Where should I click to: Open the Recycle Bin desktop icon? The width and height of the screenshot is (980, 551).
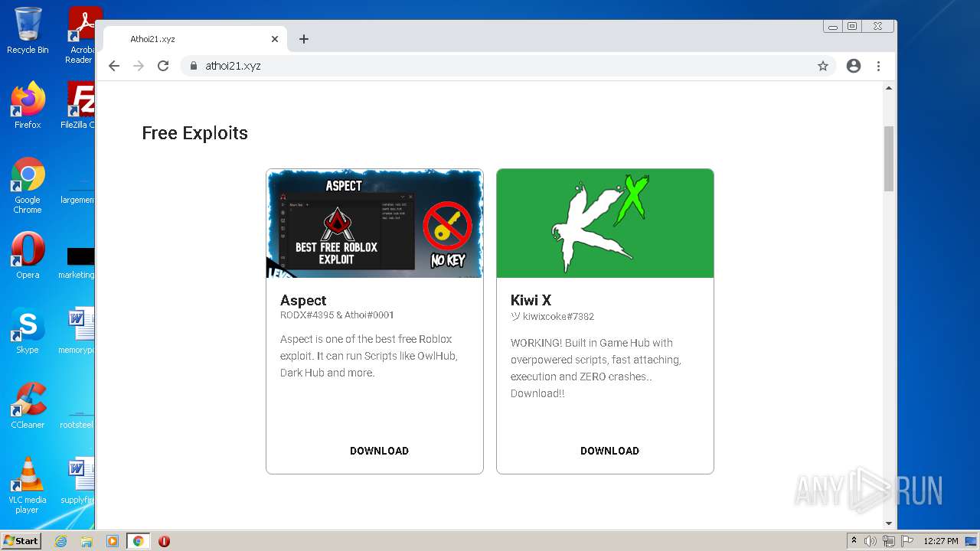(x=28, y=31)
